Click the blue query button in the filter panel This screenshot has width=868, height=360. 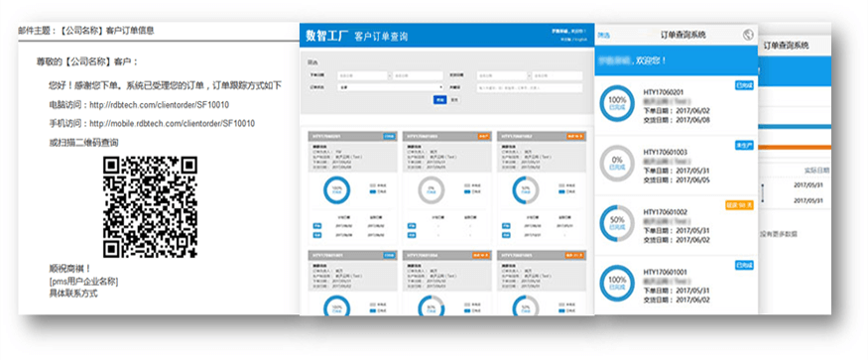point(439,100)
